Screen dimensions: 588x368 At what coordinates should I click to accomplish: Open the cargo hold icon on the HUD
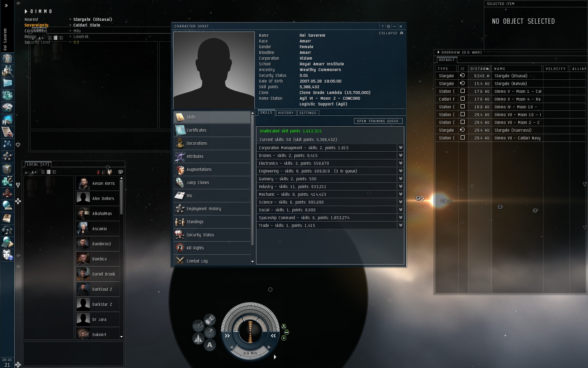coord(210,319)
